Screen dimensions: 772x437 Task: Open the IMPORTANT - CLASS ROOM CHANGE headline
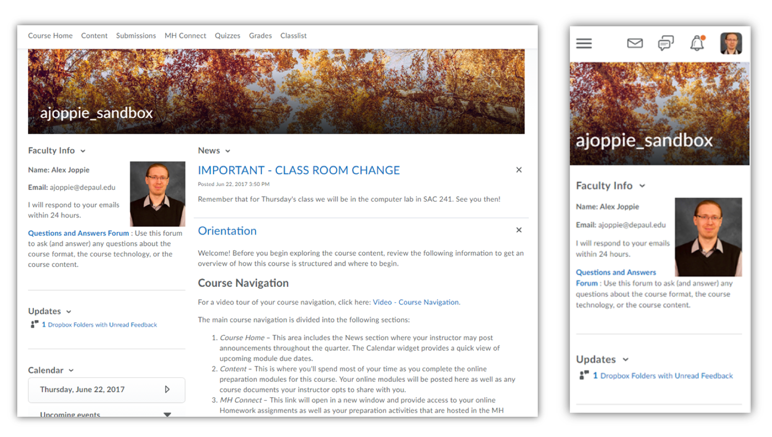click(x=298, y=170)
